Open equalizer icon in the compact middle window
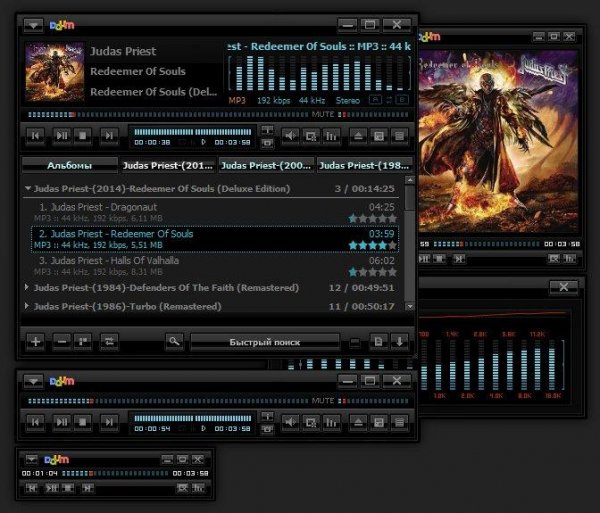The width and height of the screenshot is (600, 513). tap(331, 422)
